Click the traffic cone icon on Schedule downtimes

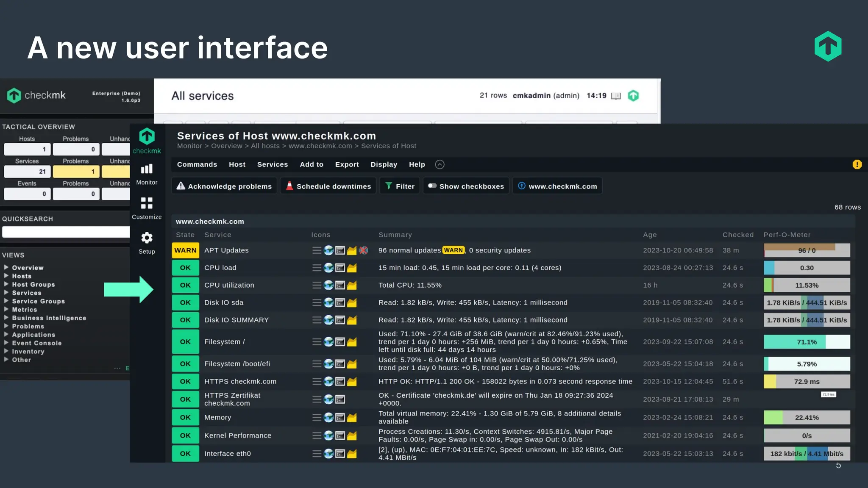[x=289, y=186]
